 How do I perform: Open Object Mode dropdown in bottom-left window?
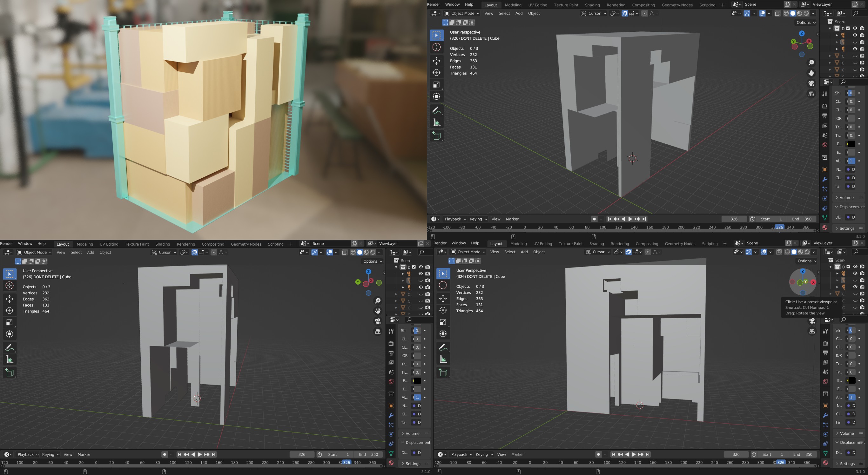pos(35,252)
